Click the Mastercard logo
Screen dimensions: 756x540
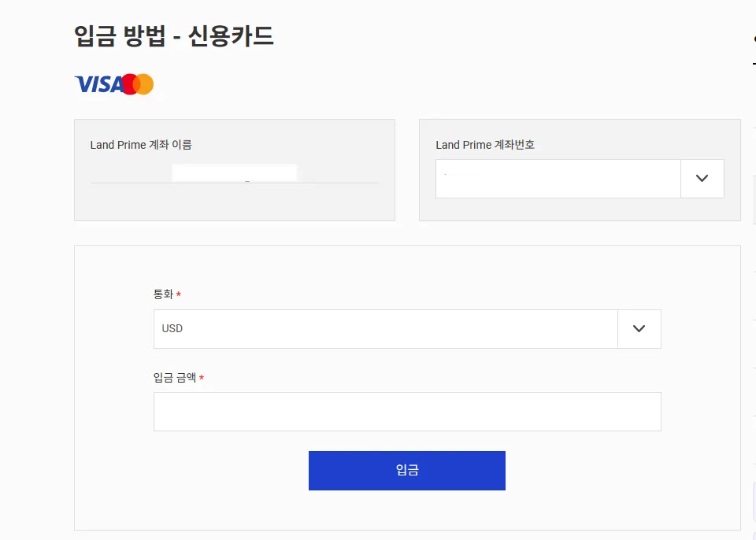pyautogui.click(x=139, y=84)
